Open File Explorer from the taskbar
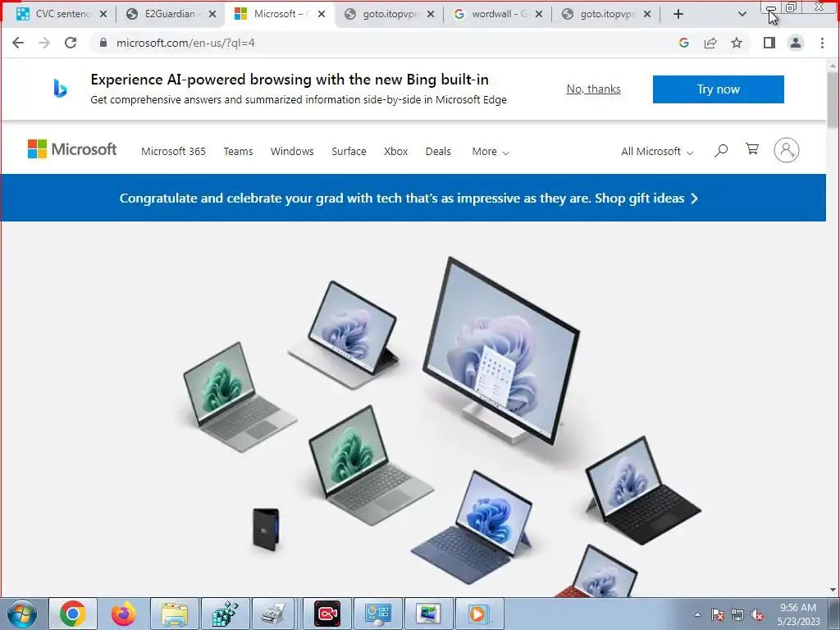 (175, 614)
